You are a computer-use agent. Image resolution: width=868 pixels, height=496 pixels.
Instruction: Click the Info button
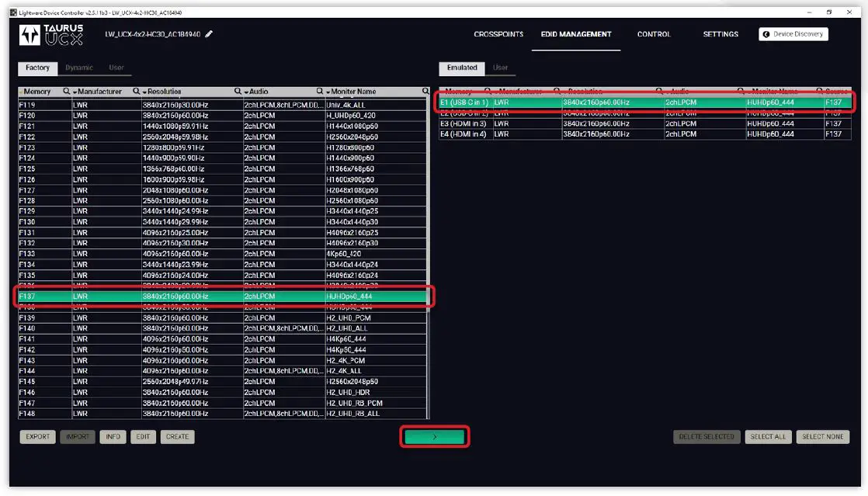point(113,437)
